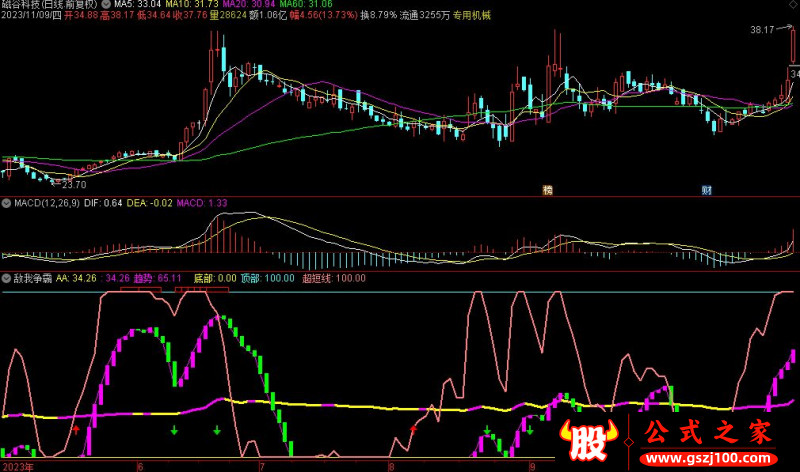800x472 pixels.
Task: Click month 6 on the time axis
Action: point(140,467)
